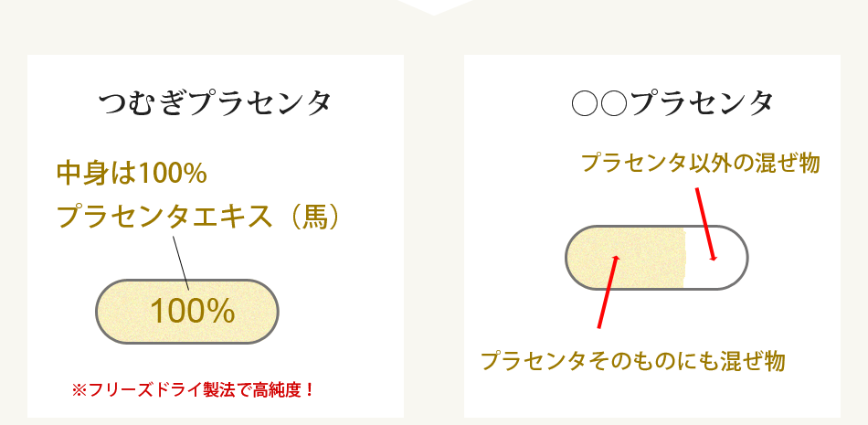Click the downward triangle notch at top center
868x425 pixels.
point(434,7)
